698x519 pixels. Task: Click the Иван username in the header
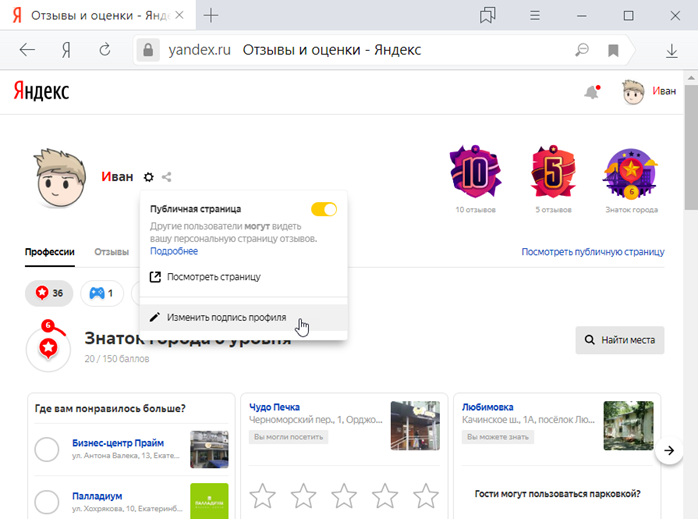point(664,91)
